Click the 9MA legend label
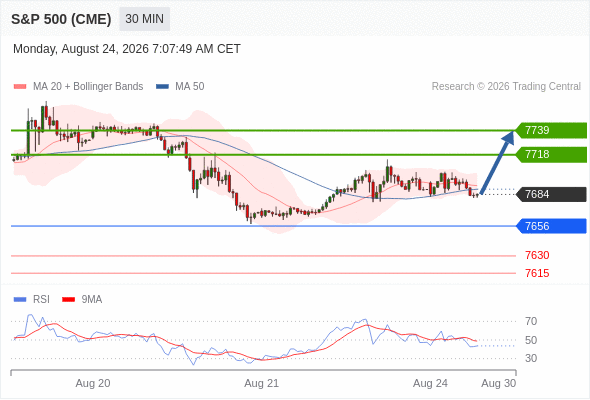The width and height of the screenshot is (590, 400). (x=92, y=300)
